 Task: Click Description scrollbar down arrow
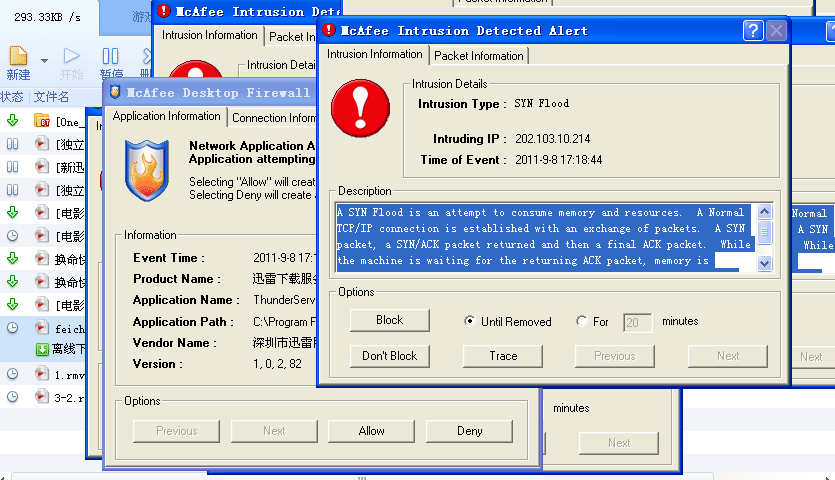(x=764, y=263)
